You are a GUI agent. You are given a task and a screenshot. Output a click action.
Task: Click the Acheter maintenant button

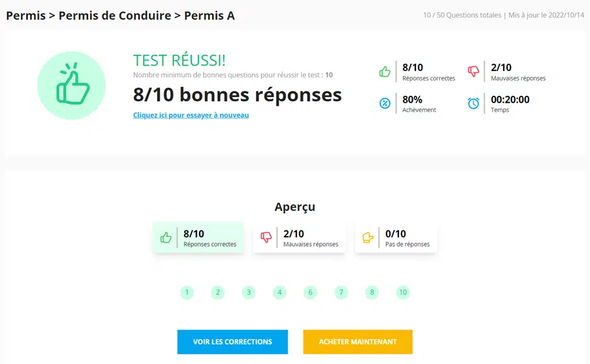point(358,342)
